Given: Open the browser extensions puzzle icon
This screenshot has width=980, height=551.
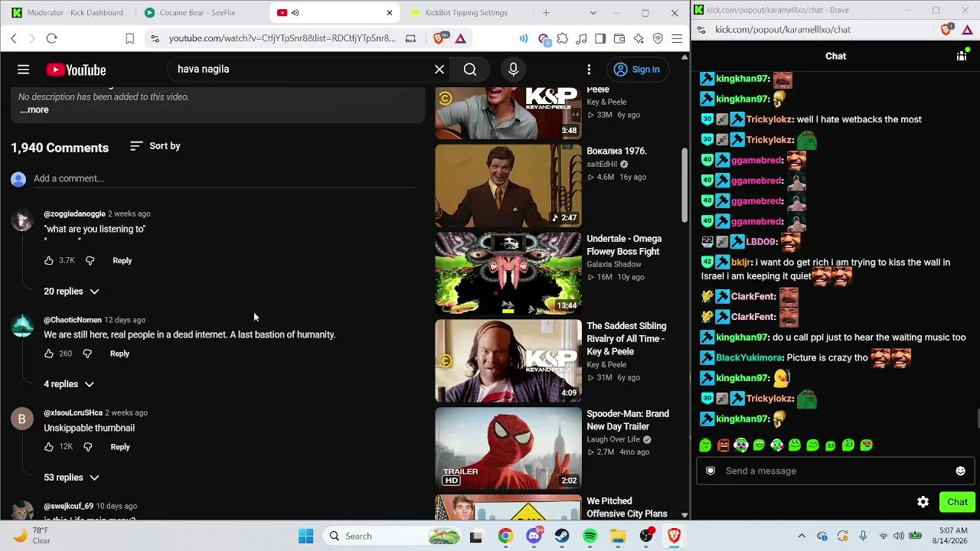Looking at the screenshot, I should (563, 38).
